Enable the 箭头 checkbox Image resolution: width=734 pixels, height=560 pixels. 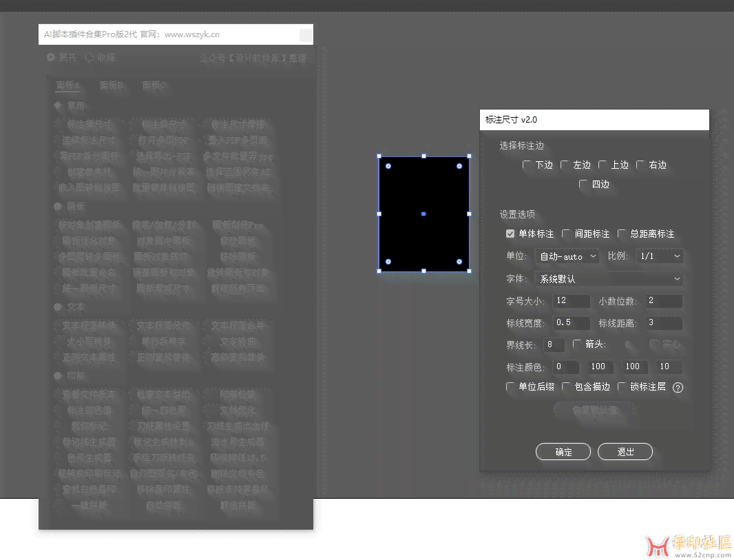coord(577,344)
